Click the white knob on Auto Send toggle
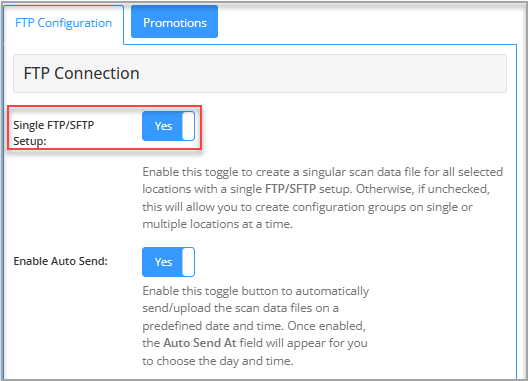This screenshot has width=528, height=381. pos(188,262)
